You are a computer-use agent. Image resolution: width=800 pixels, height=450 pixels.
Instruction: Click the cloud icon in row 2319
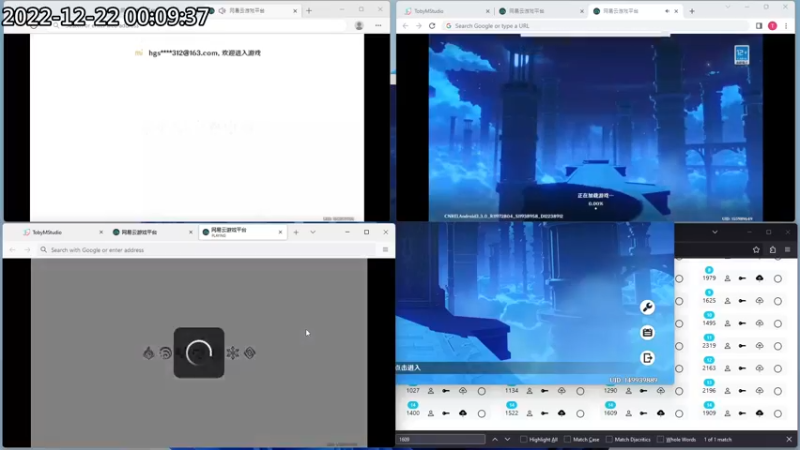point(760,345)
